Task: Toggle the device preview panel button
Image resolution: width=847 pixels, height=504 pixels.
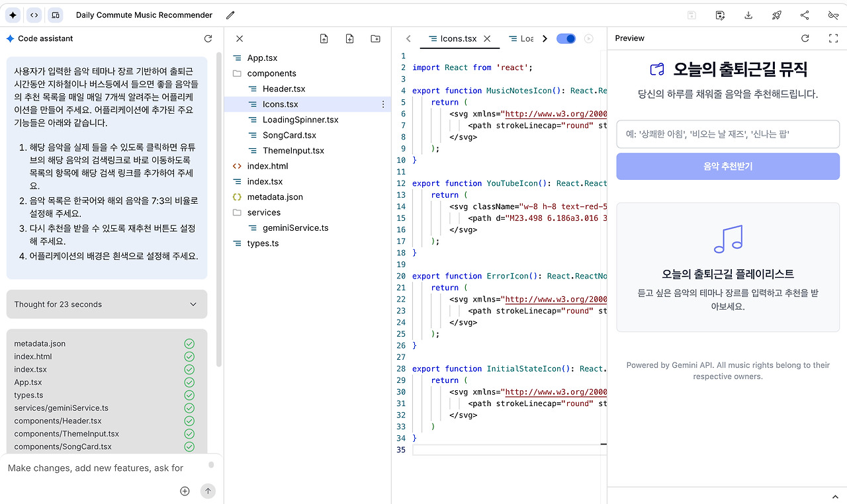Action: click(55, 15)
